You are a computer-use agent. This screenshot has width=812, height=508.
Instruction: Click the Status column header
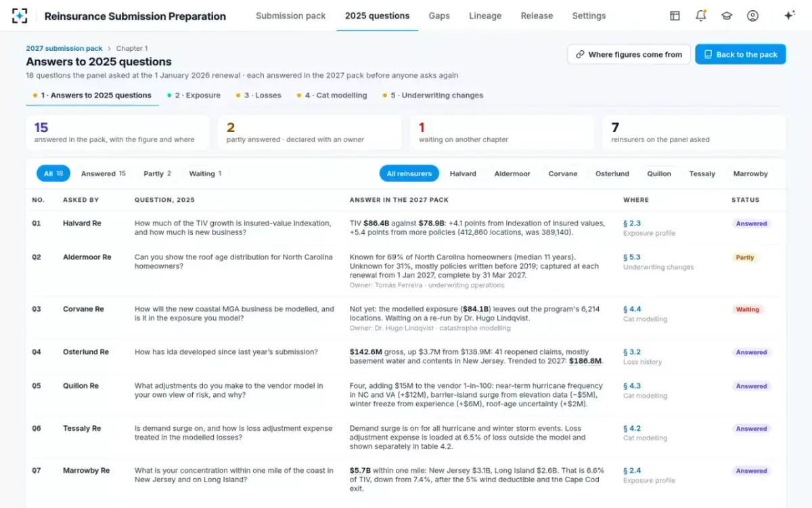[745, 200]
